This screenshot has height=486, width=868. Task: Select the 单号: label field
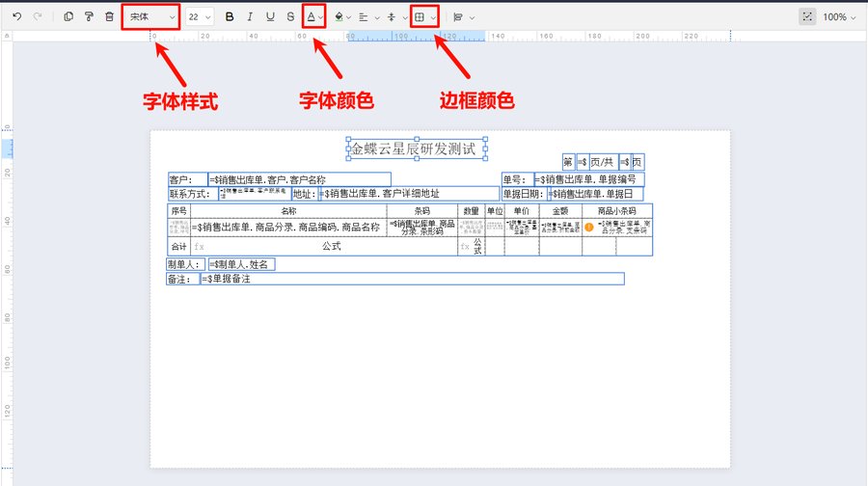pos(518,179)
